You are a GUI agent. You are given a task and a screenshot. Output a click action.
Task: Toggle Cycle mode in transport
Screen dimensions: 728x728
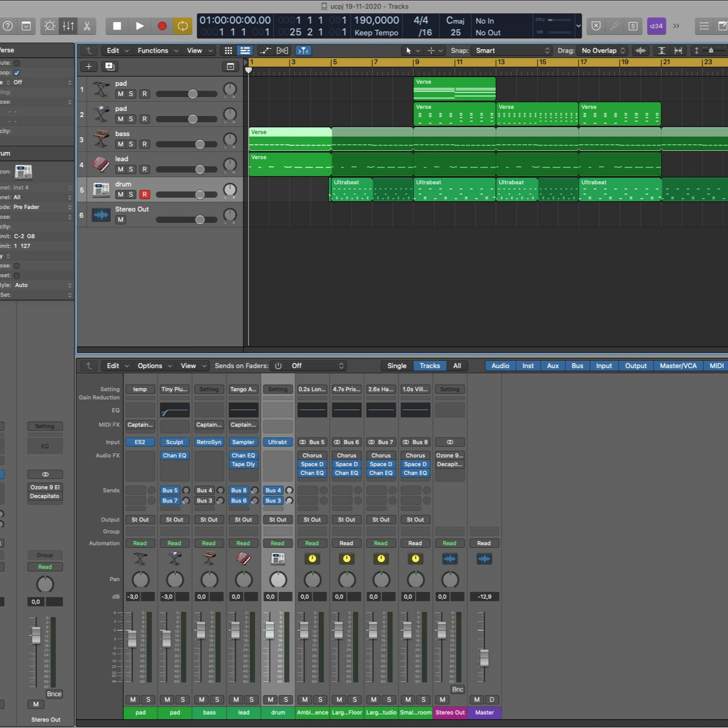(x=183, y=26)
